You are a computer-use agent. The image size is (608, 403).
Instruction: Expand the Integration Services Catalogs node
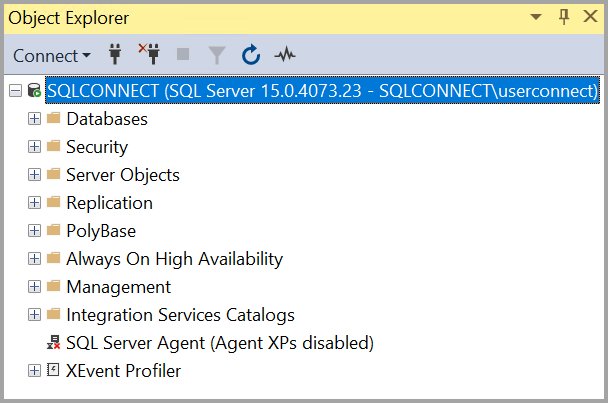[x=34, y=315]
